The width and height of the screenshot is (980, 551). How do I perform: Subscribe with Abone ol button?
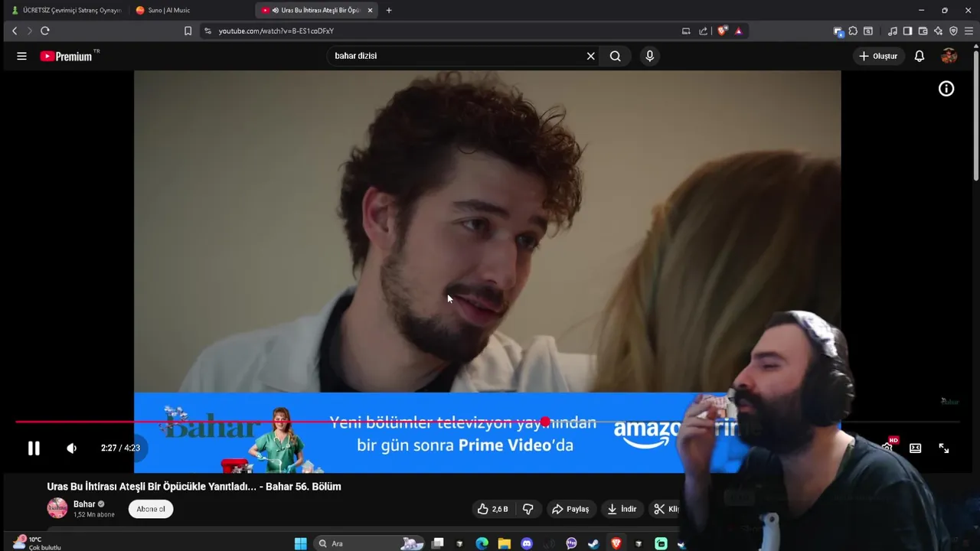[x=151, y=509]
